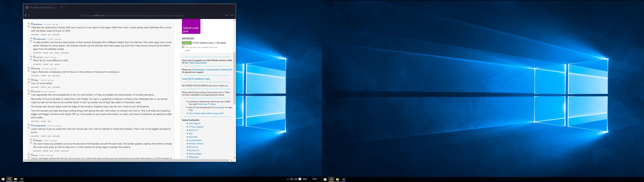Click the subscribe button for r/windows
Screen dimensions: 644x182
click(x=187, y=43)
